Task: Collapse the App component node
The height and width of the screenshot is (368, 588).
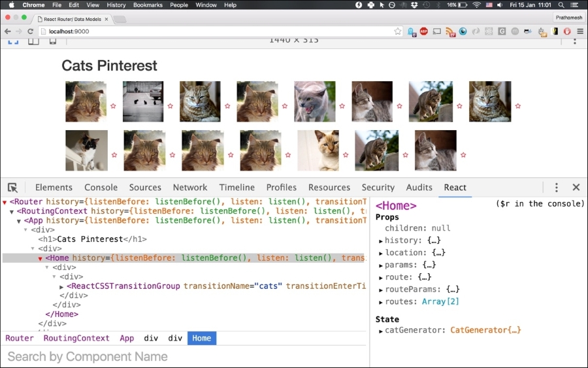Action: coord(19,222)
